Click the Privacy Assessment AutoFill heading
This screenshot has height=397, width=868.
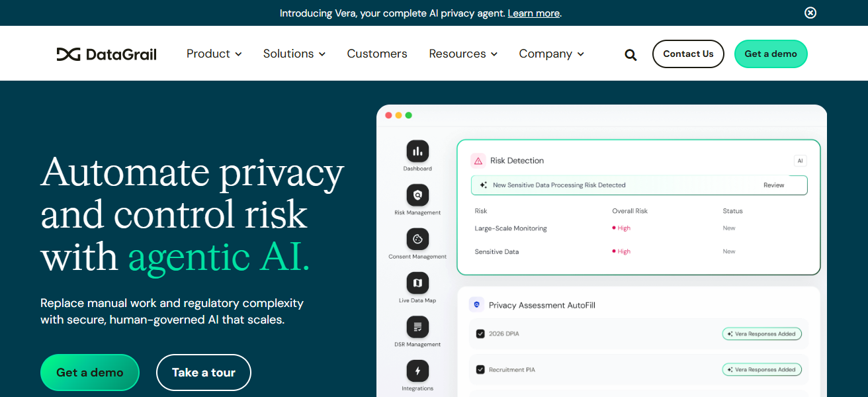(542, 306)
